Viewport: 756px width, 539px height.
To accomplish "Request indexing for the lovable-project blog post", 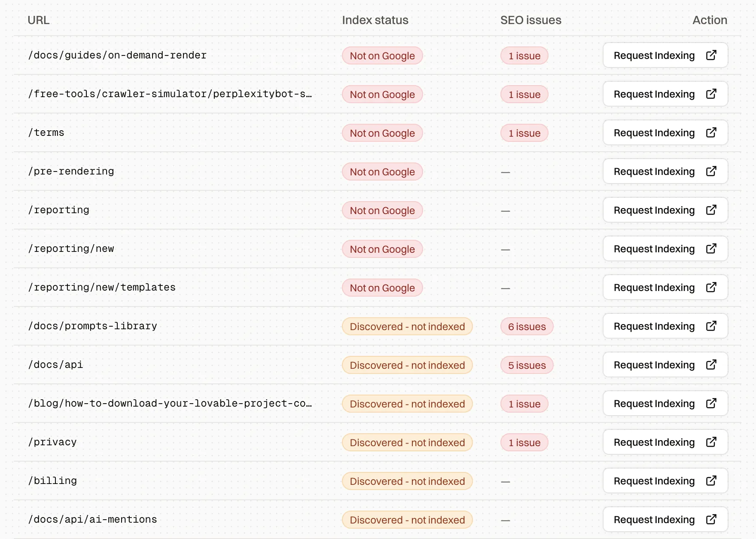I will 665,403.
